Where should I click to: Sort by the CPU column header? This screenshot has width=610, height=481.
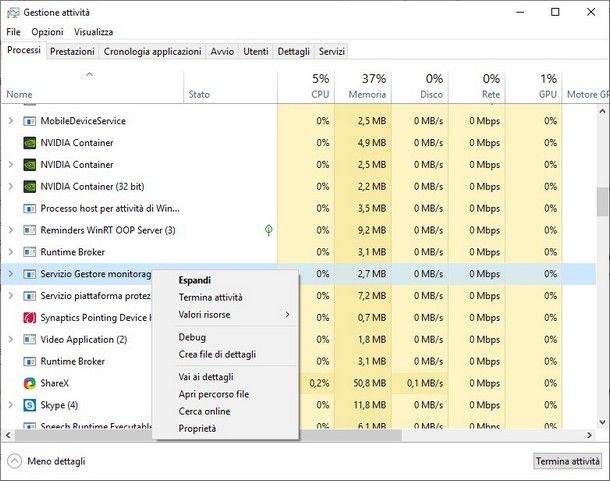(x=306, y=88)
